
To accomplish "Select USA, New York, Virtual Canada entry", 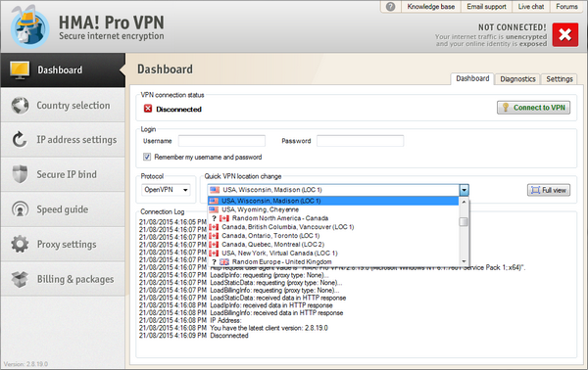I will pyautogui.click(x=333, y=254).
